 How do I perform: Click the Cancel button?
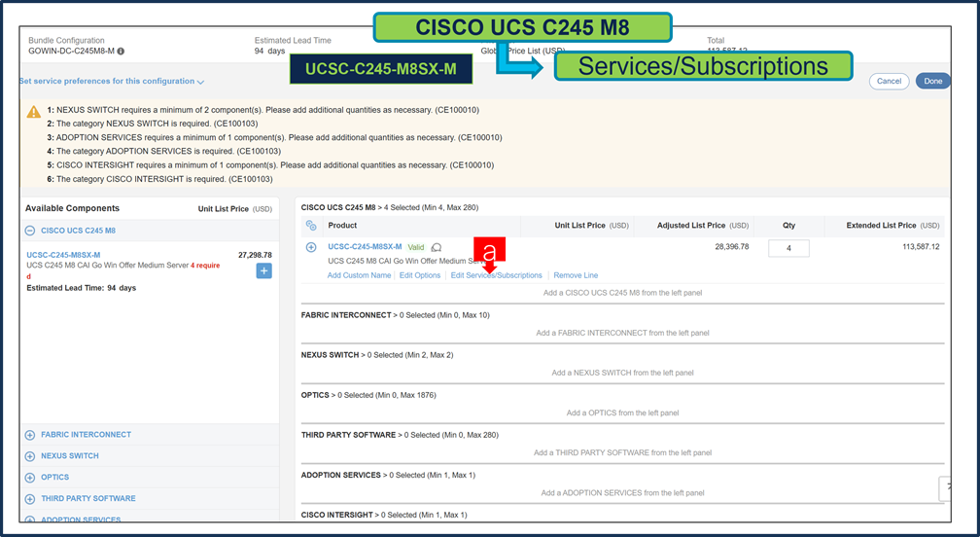[x=889, y=81]
